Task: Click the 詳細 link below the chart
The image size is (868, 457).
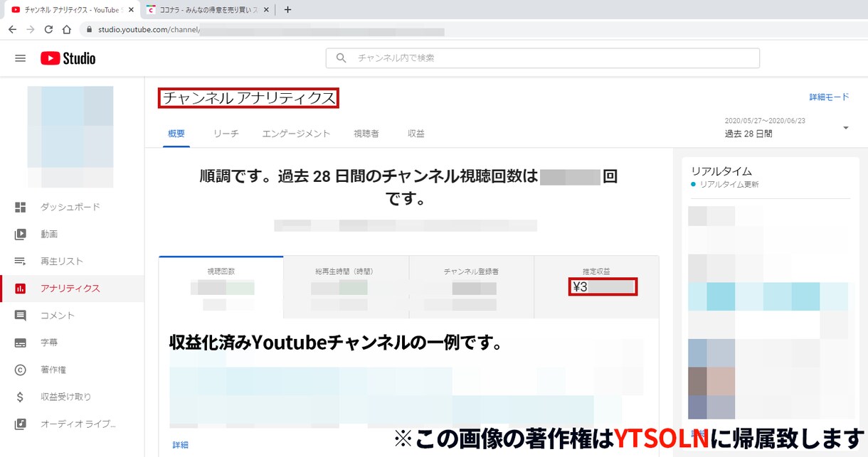Action: [181, 445]
